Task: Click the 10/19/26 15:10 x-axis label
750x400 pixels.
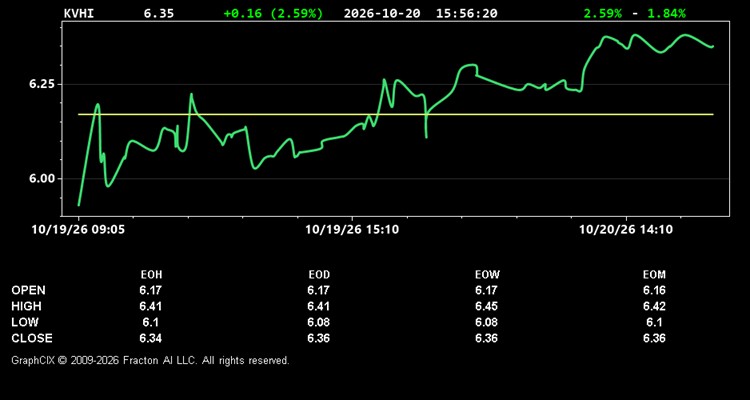Action: [352, 230]
